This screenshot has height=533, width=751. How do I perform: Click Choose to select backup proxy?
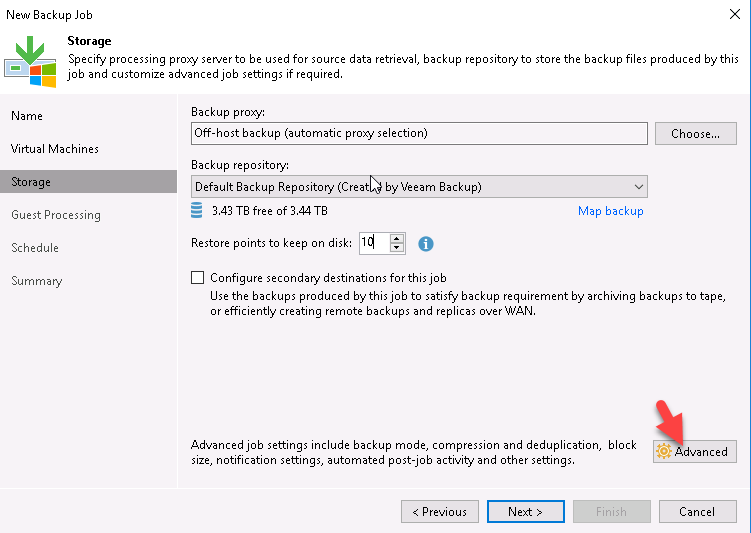[696, 133]
